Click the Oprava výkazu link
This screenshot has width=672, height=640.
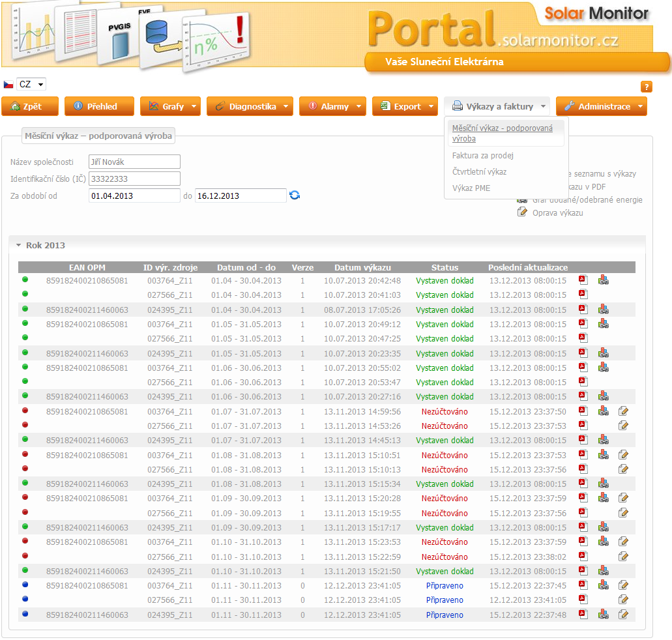(x=557, y=212)
